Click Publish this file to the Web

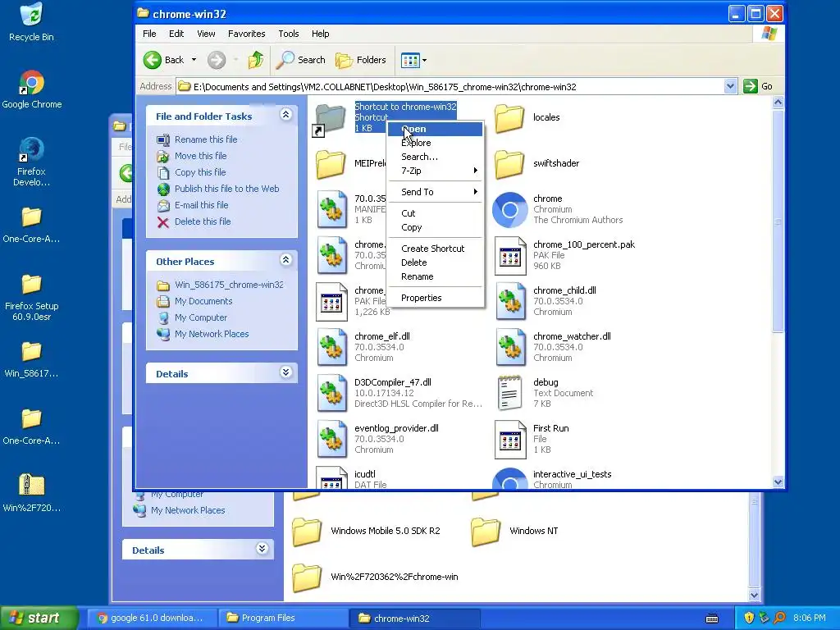pyautogui.click(x=226, y=189)
